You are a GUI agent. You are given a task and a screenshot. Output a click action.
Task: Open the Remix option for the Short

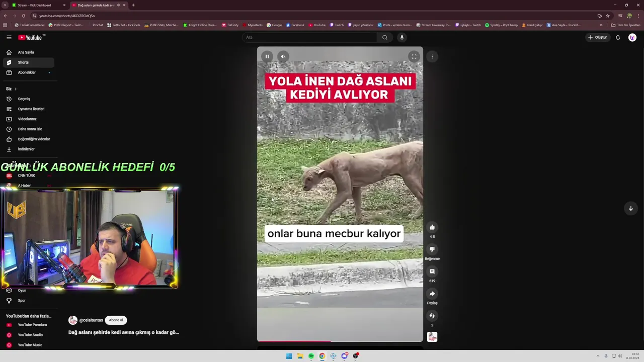point(432,316)
